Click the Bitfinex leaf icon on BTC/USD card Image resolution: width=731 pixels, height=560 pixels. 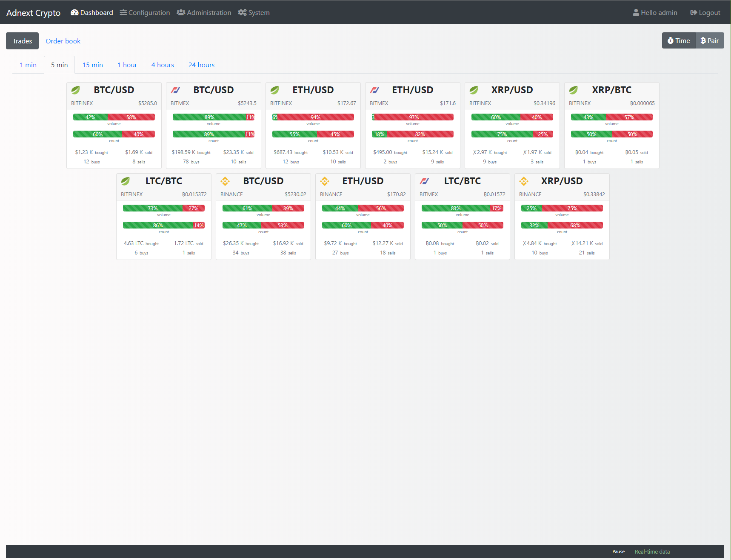pos(76,90)
